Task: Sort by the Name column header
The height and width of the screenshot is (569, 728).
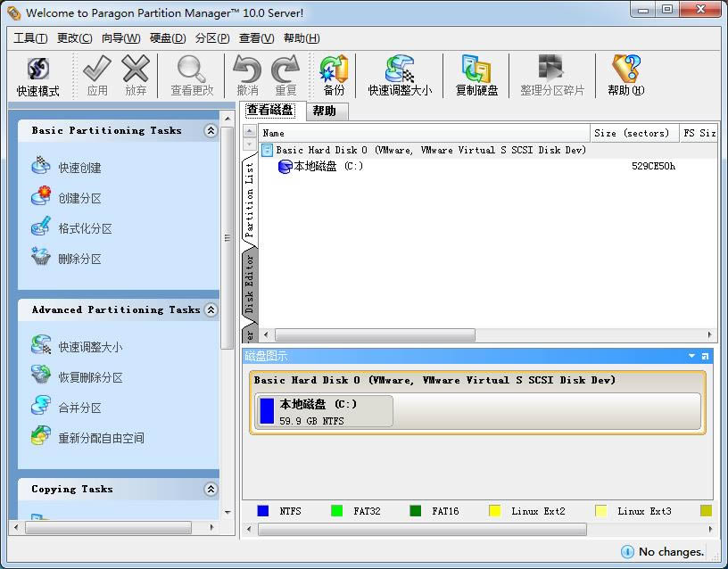Action: tap(424, 133)
